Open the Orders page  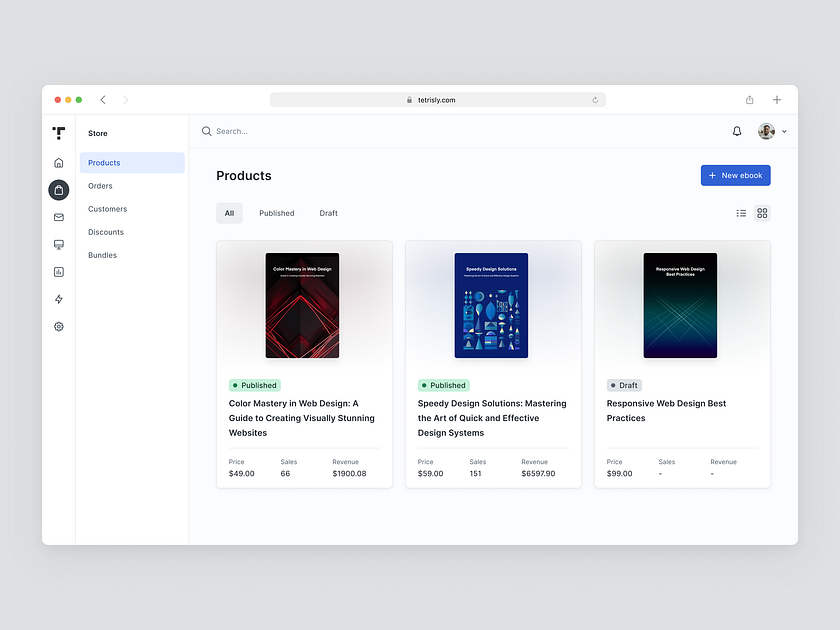click(100, 185)
